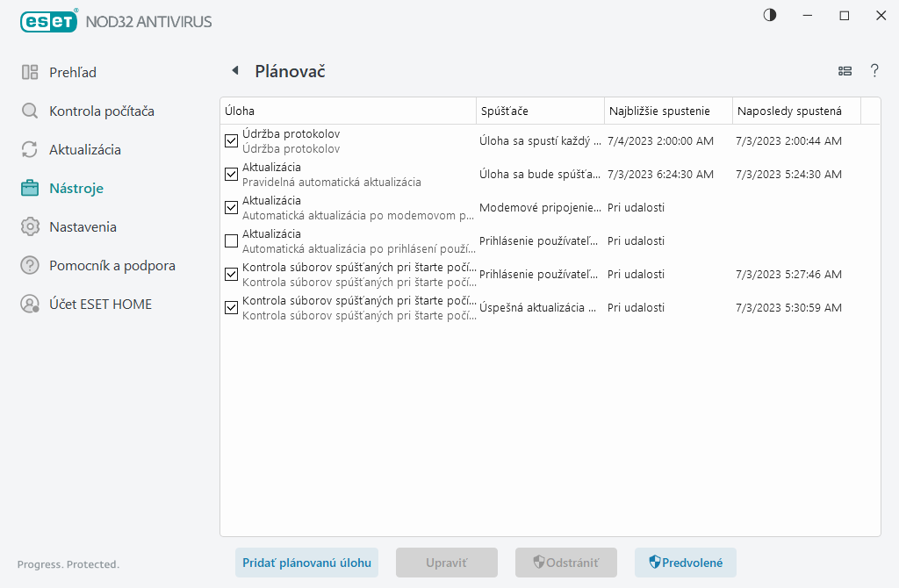Sort by the Najbližšie spustenie column header
The width and height of the screenshot is (899, 588).
667,111
